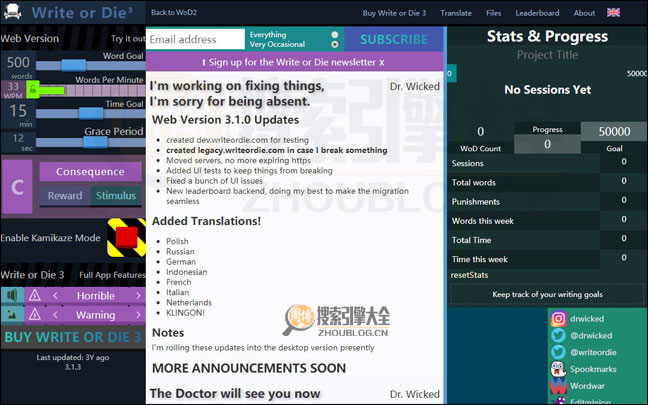Click the Write or Die skull logo icon
This screenshot has height=405, width=648.
(x=12, y=12)
